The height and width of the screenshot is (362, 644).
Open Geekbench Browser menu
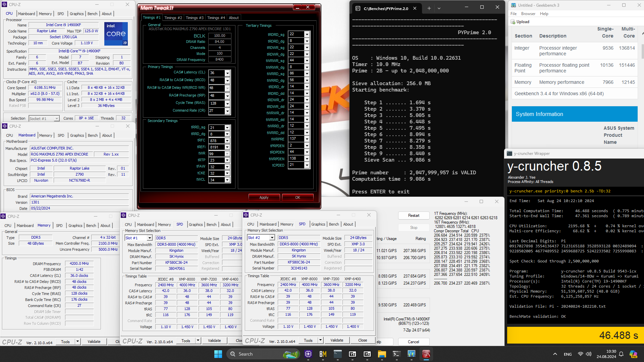[x=528, y=14]
